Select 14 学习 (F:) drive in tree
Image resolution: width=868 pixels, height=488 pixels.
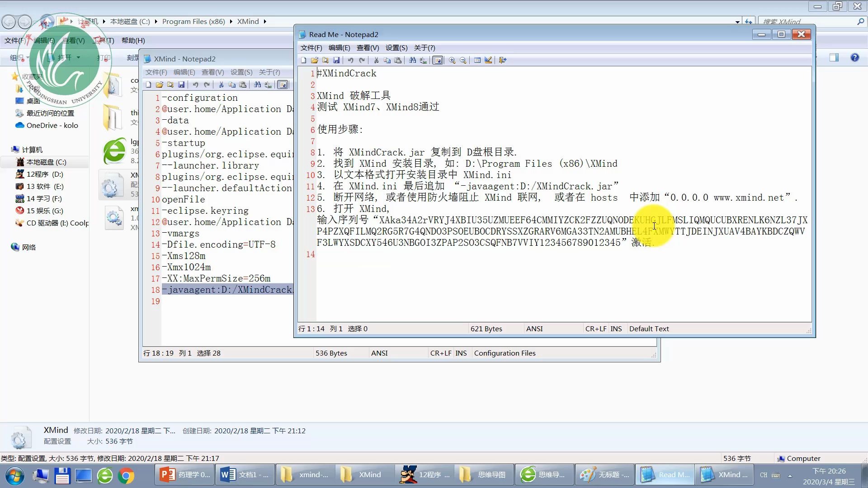44,198
